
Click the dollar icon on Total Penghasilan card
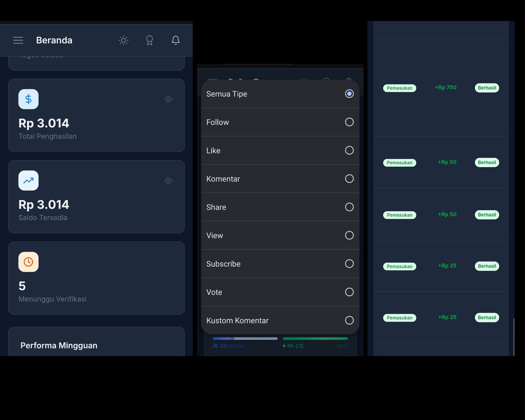click(x=28, y=99)
